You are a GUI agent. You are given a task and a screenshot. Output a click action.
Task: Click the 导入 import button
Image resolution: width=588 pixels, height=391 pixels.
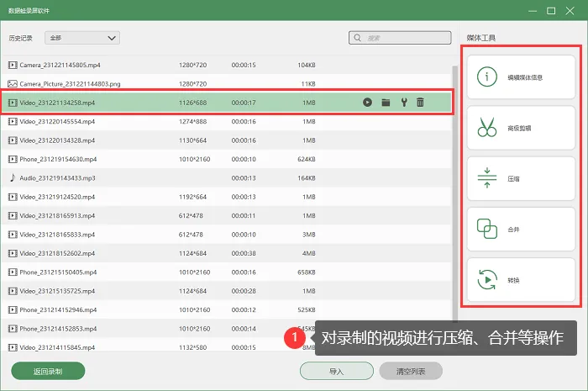(336, 371)
